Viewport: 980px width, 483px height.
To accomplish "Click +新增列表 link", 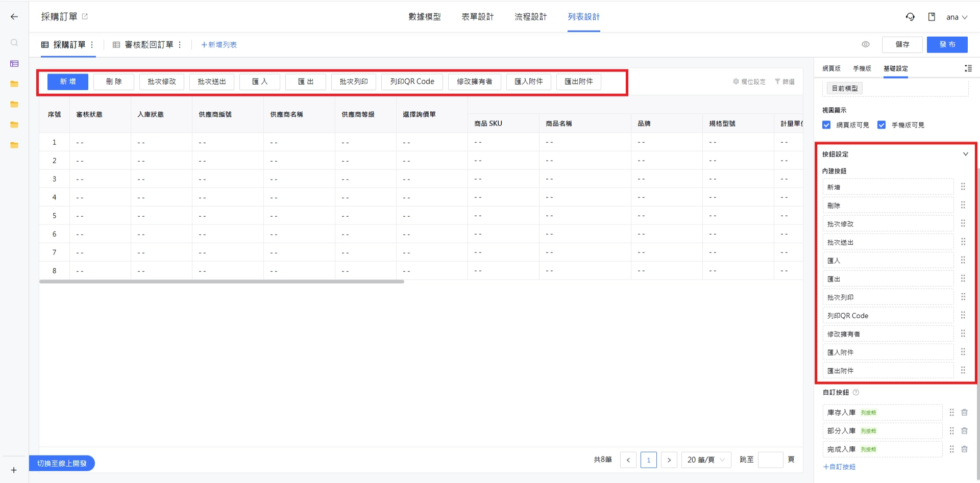I will pyautogui.click(x=219, y=45).
